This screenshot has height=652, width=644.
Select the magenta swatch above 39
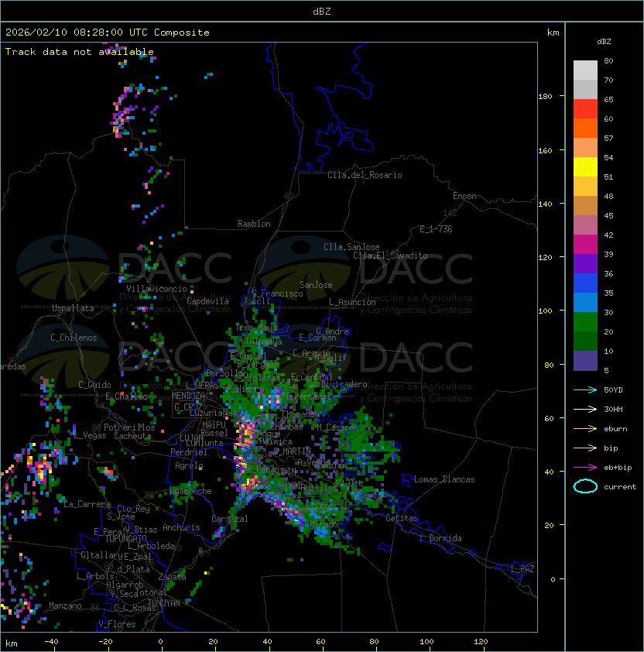point(585,245)
